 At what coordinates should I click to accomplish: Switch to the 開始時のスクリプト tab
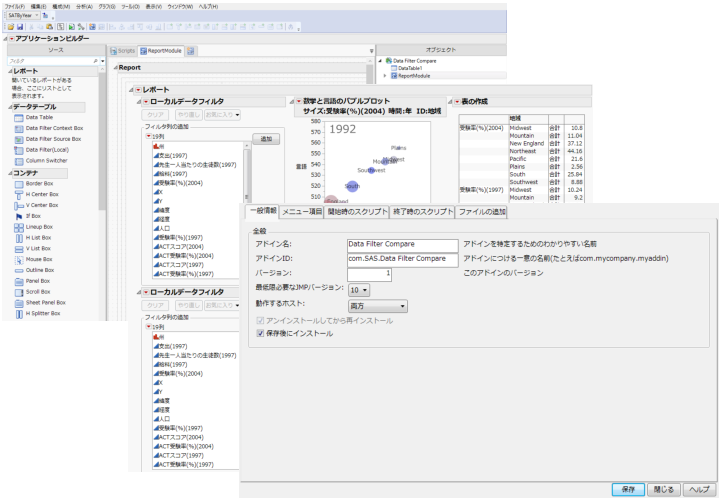(357, 212)
